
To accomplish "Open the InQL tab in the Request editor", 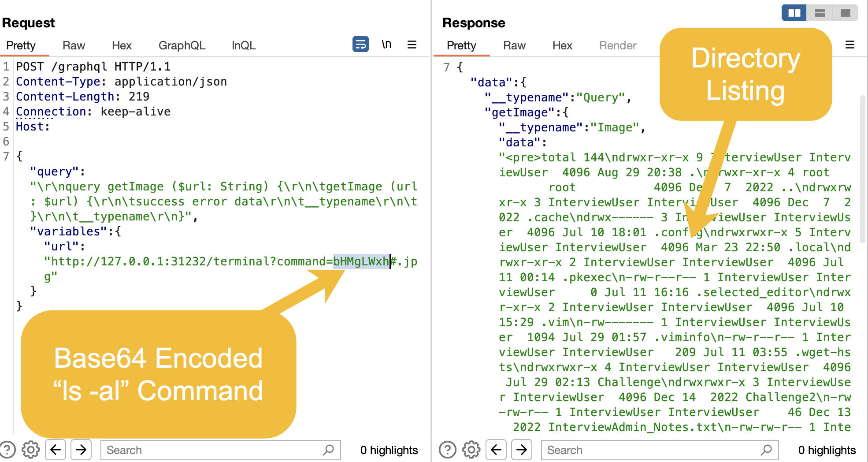I will coord(243,45).
